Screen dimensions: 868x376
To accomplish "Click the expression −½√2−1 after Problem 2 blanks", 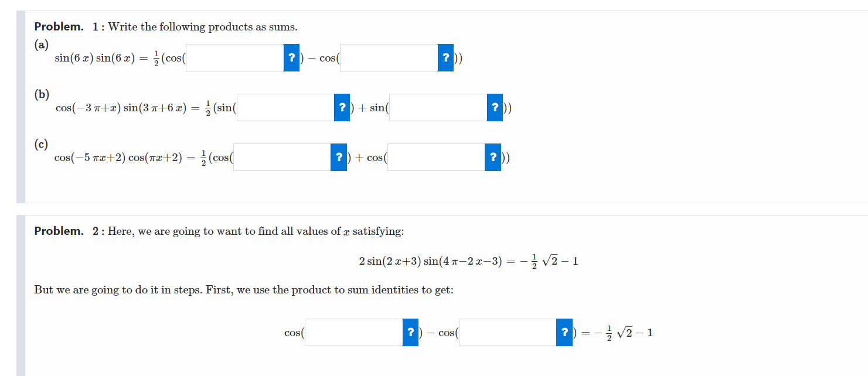I will (624, 332).
